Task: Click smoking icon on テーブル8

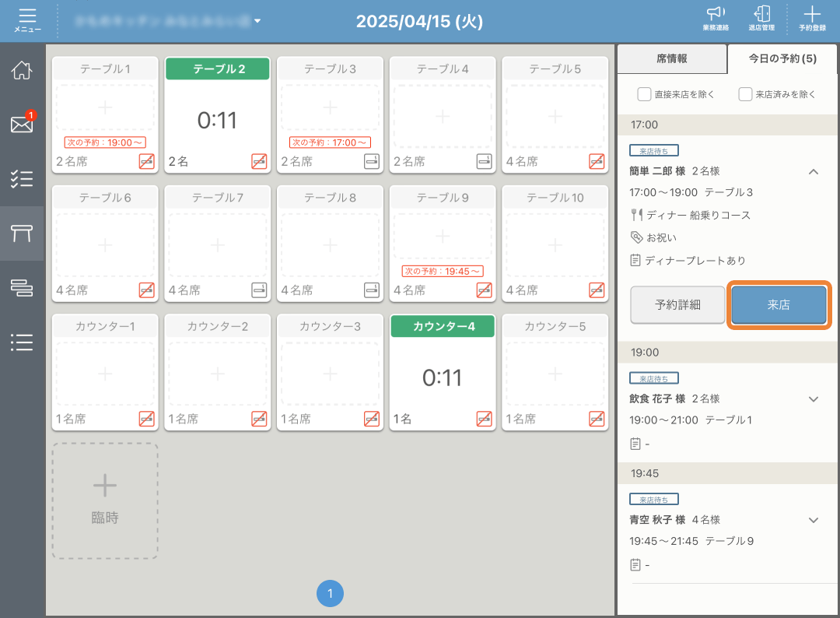Action: (372, 290)
